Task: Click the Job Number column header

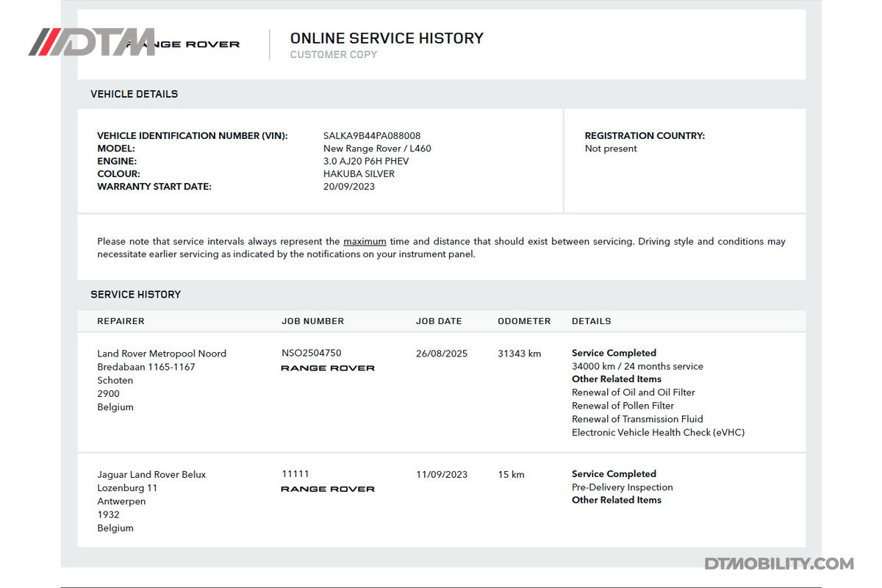Action: (x=312, y=321)
